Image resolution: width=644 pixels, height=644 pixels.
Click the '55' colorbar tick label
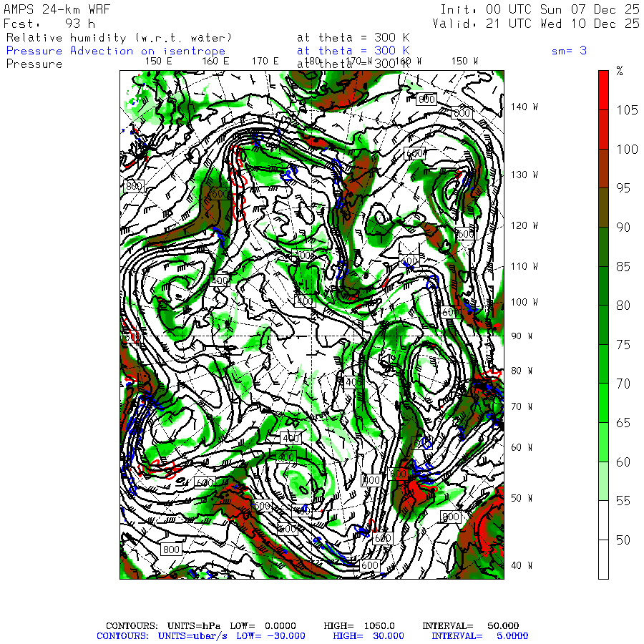(x=623, y=501)
